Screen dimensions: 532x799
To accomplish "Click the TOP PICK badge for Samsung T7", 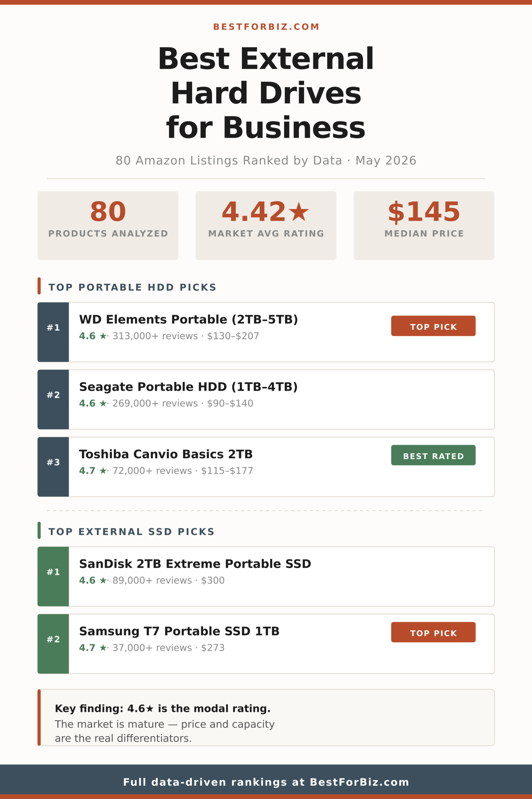I will tap(433, 632).
